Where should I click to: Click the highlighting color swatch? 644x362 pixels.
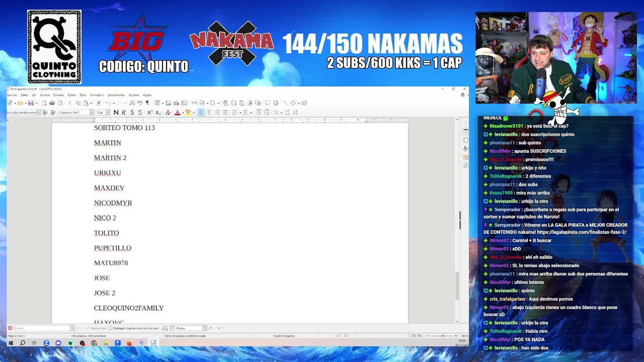[x=188, y=113]
